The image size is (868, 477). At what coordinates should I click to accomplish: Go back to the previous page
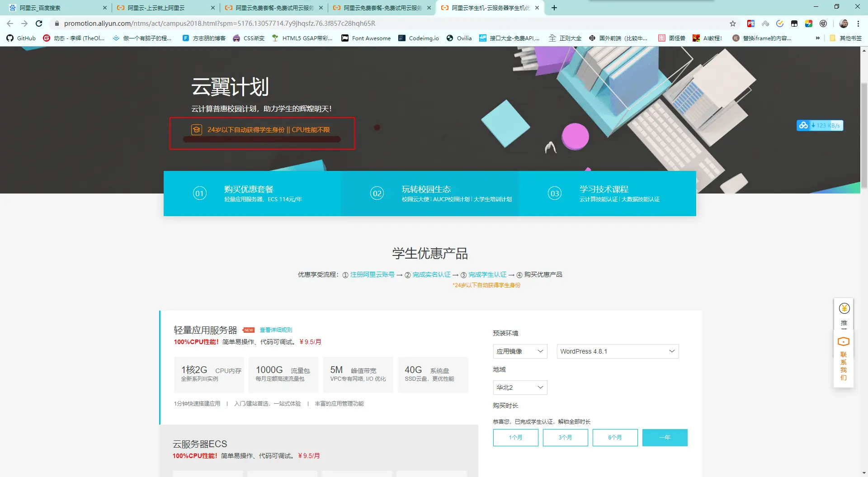coord(10,24)
